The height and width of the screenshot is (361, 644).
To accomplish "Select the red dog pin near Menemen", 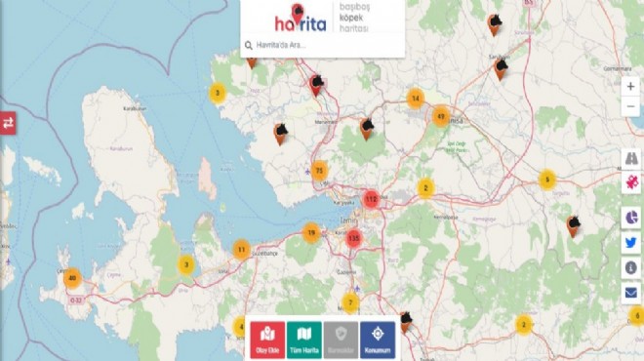I will [x=316, y=85].
